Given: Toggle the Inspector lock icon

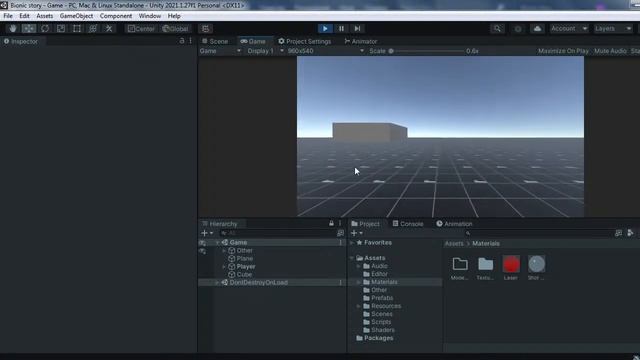Looking at the screenshot, I should tap(182, 41).
